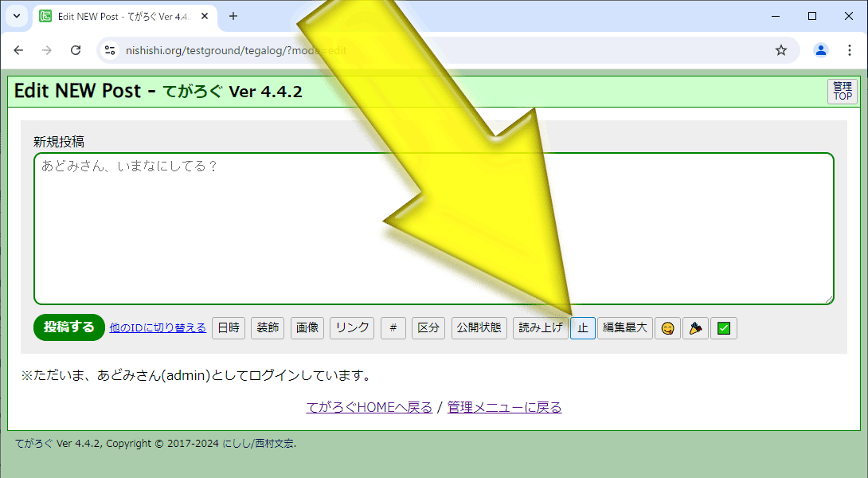This screenshot has height=478, width=868.
Task: Click 他のIDに切り替える link
Action: tap(158, 328)
